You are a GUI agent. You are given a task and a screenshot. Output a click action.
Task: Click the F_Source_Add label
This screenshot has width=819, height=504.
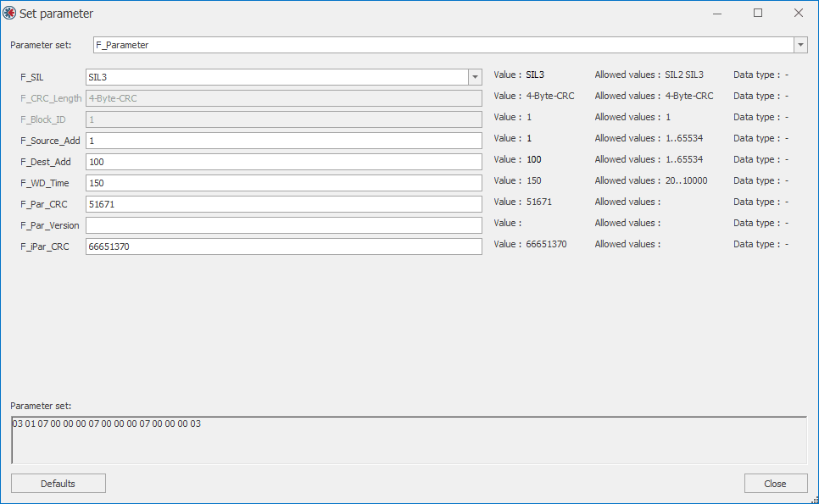click(x=50, y=141)
